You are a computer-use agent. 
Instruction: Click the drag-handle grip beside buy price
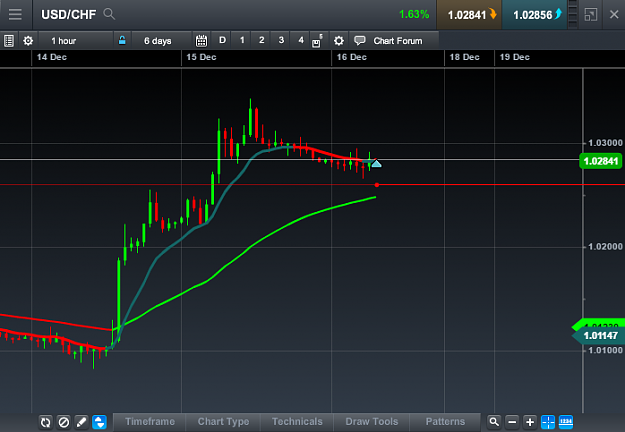572,14
